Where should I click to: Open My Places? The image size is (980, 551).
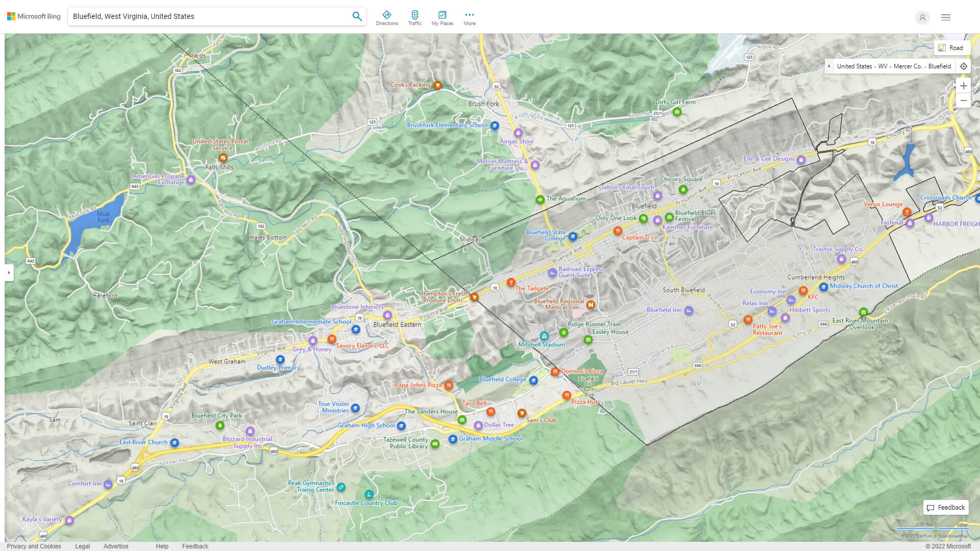(x=442, y=17)
